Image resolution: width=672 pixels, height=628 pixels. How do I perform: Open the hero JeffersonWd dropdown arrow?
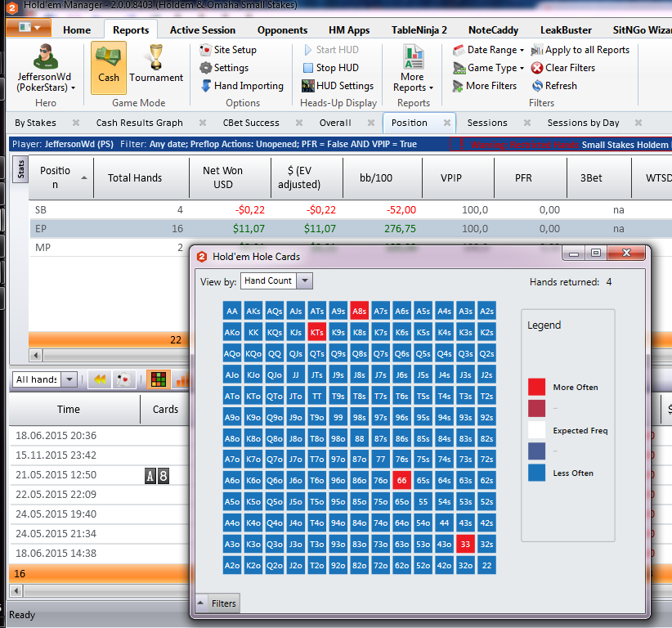pyautogui.click(x=74, y=87)
